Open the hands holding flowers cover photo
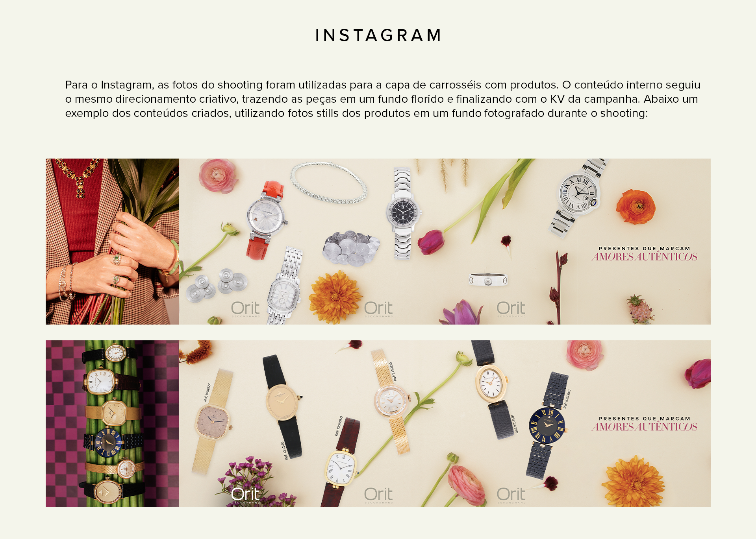The width and height of the screenshot is (756, 539). click(112, 242)
